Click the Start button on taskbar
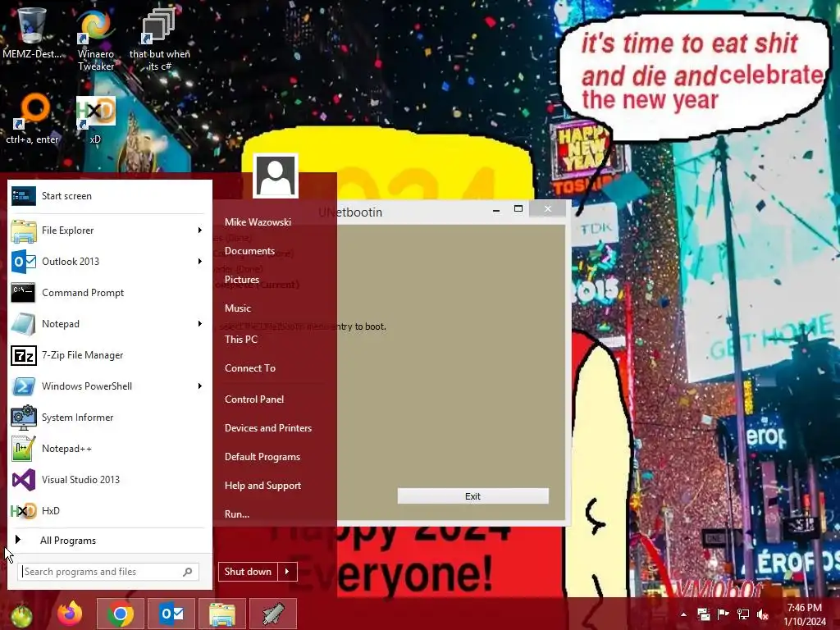Screen dimensions: 840x630 point(21,614)
